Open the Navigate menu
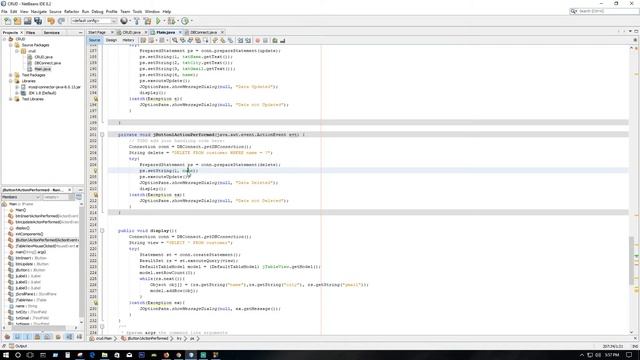The width and height of the screenshot is (640, 360). [39, 11]
